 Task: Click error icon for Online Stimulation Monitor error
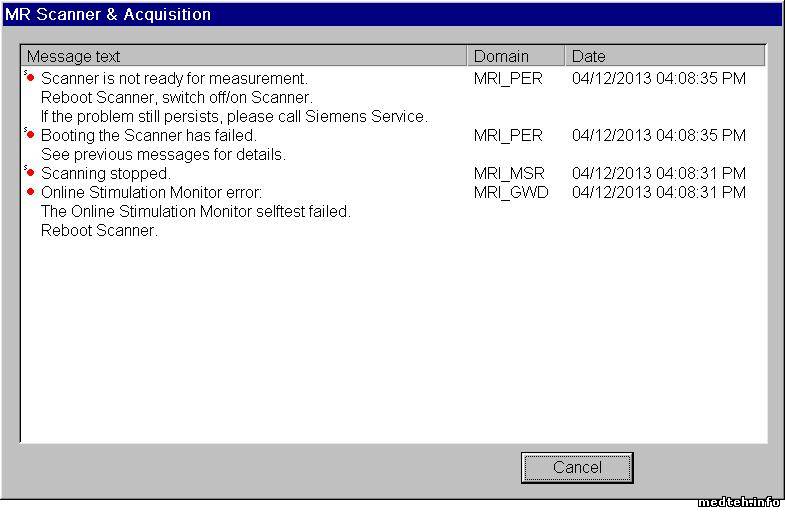[30, 192]
